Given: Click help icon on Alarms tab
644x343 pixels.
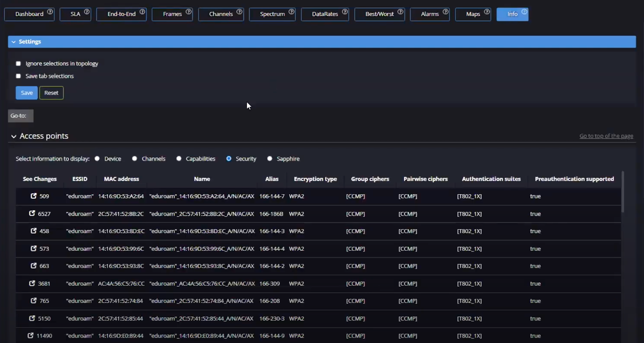Looking at the screenshot, I should click(x=446, y=12).
